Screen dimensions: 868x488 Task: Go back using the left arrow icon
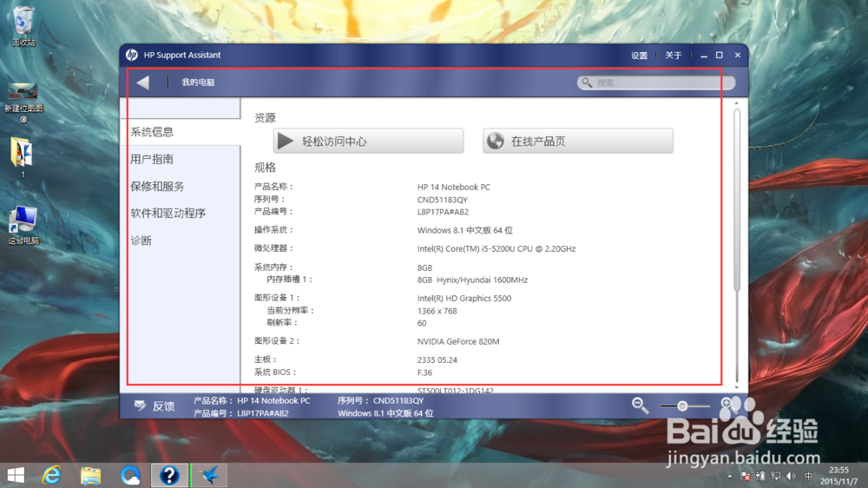pyautogui.click(x=143, y=82)
